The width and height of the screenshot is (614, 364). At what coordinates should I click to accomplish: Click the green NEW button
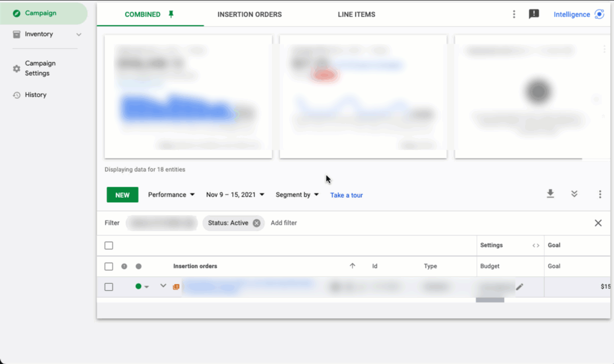pos(122,194)
